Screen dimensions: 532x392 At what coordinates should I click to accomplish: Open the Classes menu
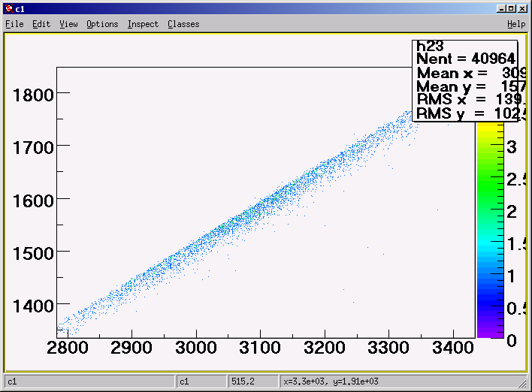[x=183, y=24]
